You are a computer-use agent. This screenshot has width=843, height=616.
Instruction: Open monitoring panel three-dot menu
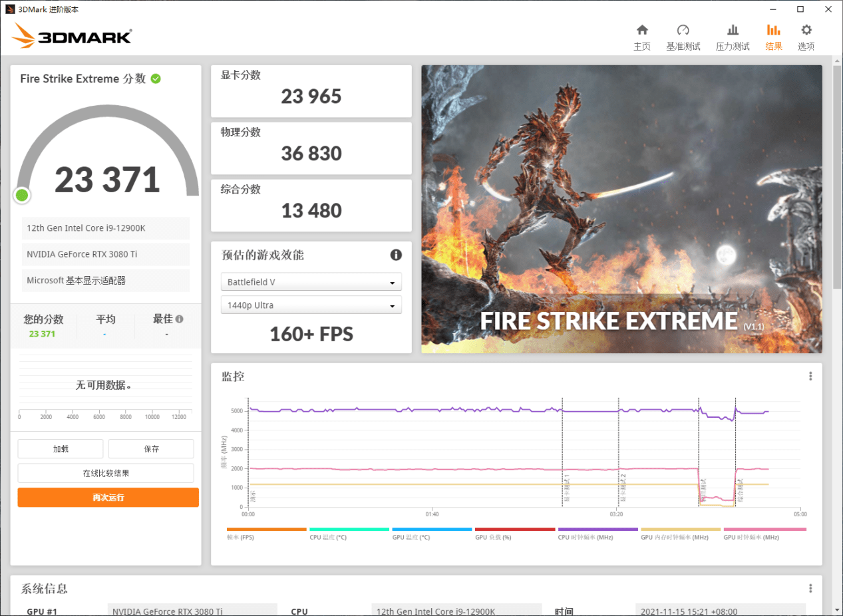pos(810,376)
